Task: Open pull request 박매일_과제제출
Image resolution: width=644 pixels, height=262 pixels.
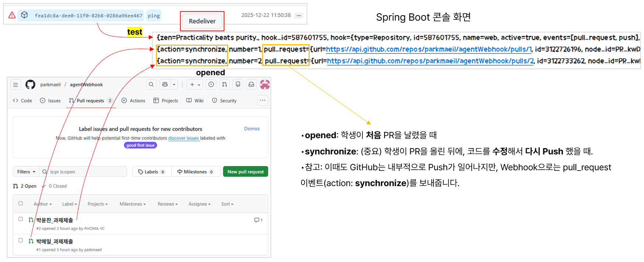Action: tap(55, 241)
